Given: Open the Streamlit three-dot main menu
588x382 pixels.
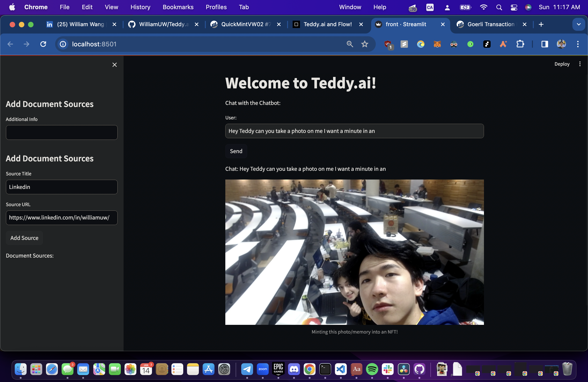Looking at the screenshot, I should point(580,64).
